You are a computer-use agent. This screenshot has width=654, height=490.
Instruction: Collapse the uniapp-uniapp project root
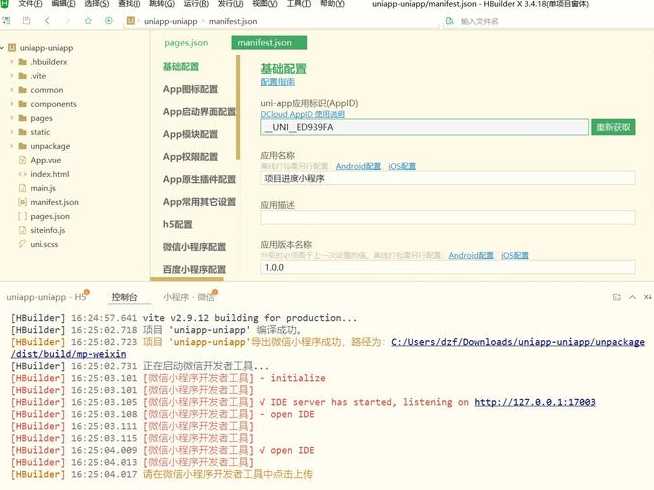[x=3, y=48]
